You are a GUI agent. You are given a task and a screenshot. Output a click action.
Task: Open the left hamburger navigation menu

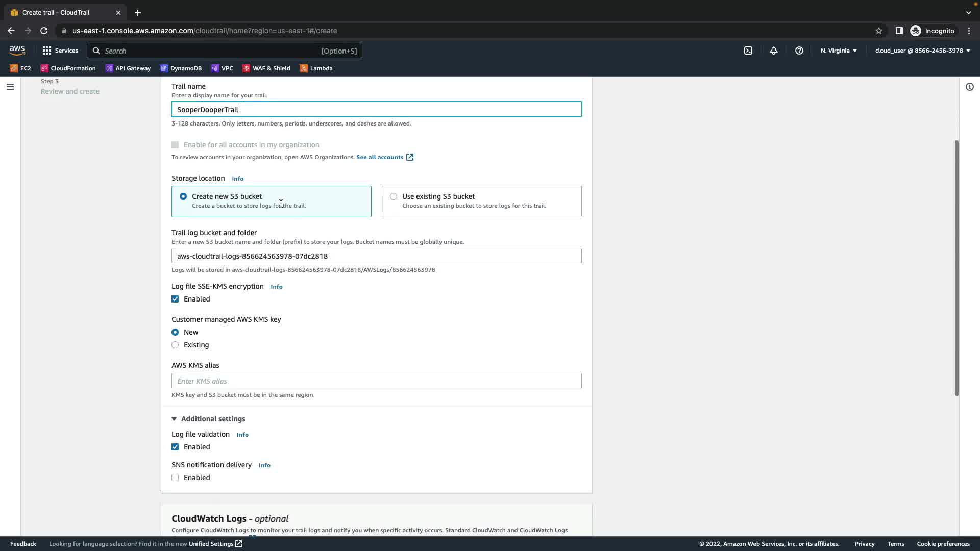pos(10,87)
